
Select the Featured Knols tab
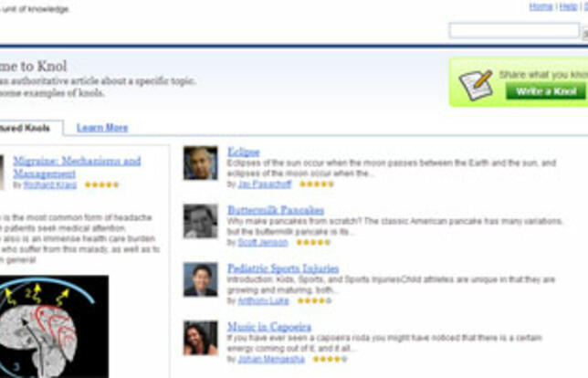[x=25, y=128]
